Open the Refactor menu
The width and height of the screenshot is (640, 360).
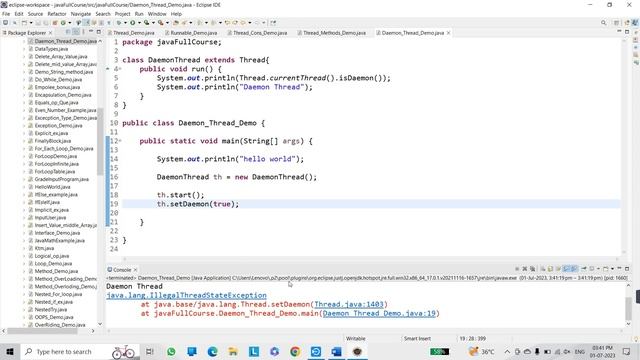click(x=57, y=14)
